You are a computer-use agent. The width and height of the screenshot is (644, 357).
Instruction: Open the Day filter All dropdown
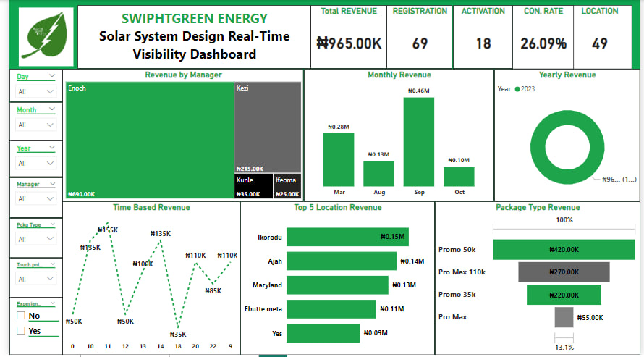[x=35, y=92]
